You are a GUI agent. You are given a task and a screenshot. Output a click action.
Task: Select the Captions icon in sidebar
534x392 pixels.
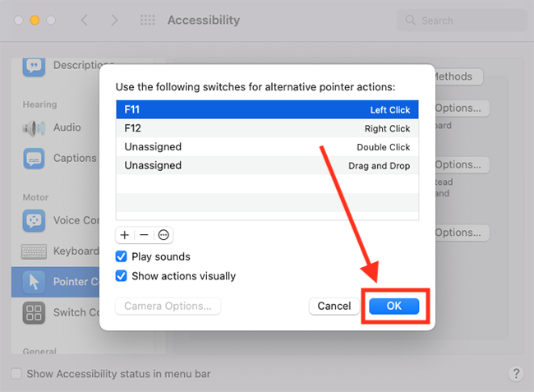[34, 159]
